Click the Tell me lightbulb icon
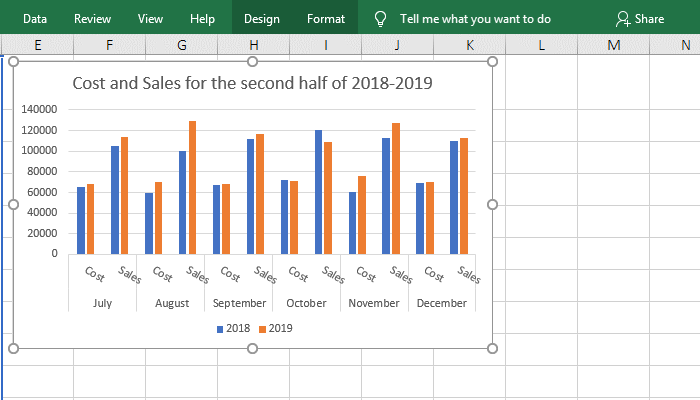 click(380, 19)
